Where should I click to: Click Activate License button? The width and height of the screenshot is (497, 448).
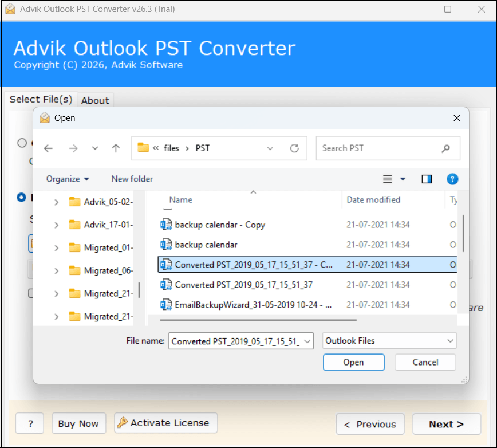(x=166, y=423)
